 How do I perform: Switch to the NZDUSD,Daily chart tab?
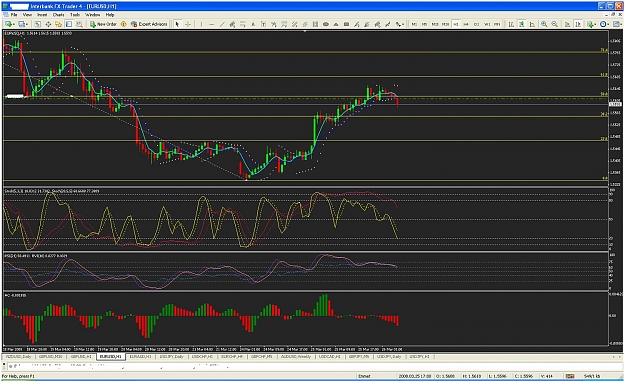[x=18, y=356]
